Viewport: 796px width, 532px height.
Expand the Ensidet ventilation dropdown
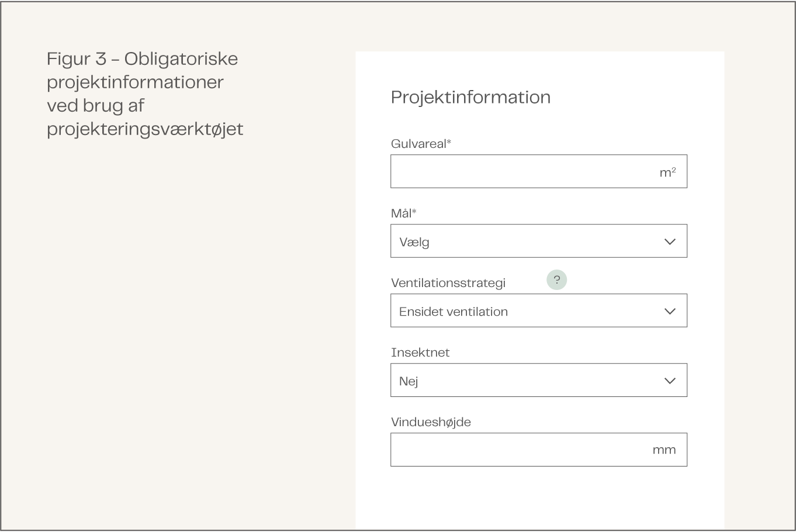click(526, 311)
